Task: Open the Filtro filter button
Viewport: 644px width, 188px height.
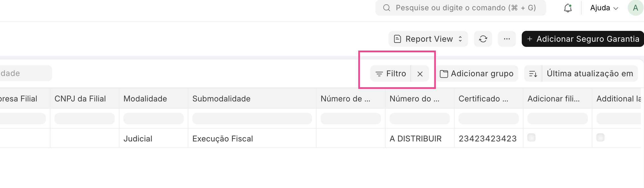Action: (391, 74)
